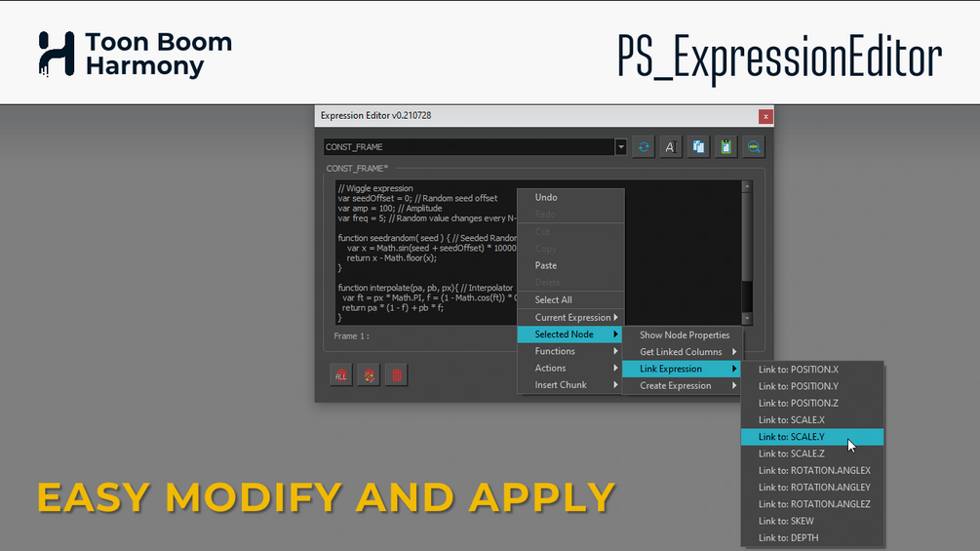The image size is (980, 551).
Task: Select Link to: SCALE.Y
Action: (812, 437)
